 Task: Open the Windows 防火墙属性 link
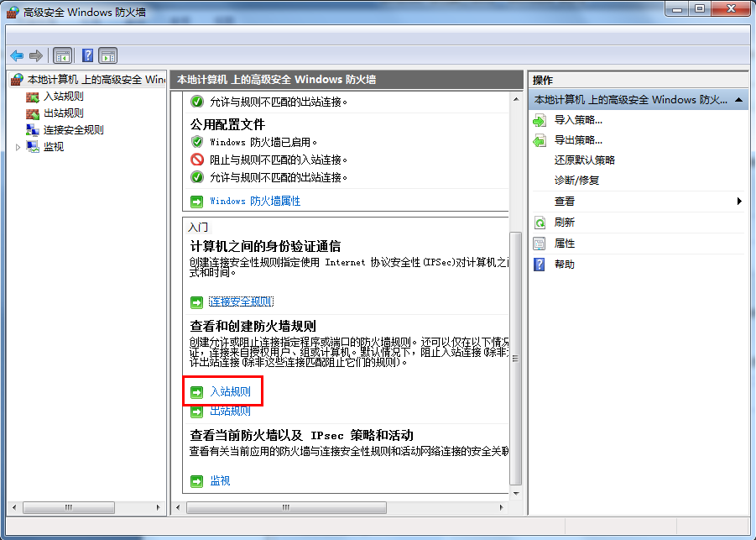pyautogui.click(x=255, y=202)
